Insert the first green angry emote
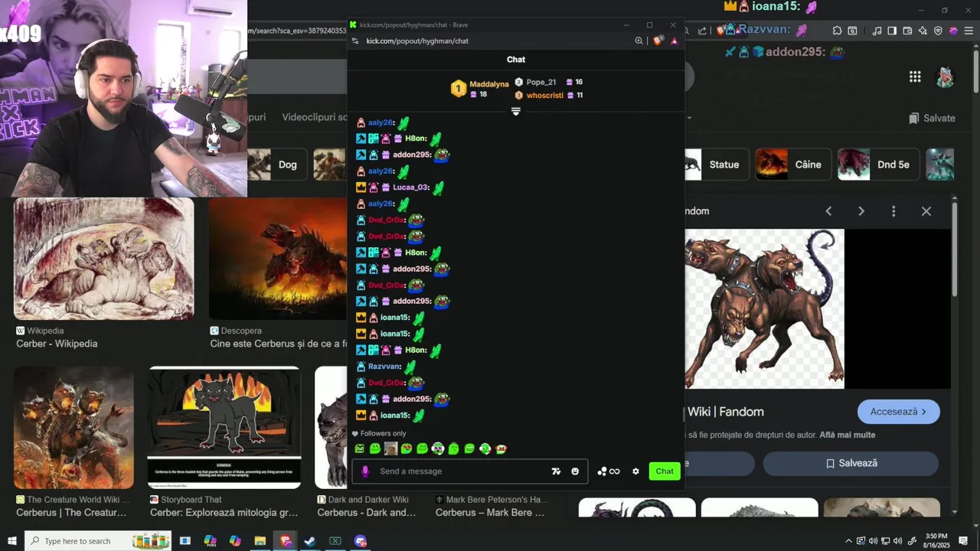The height and width of the screenshot is (551, 980). 360,449
